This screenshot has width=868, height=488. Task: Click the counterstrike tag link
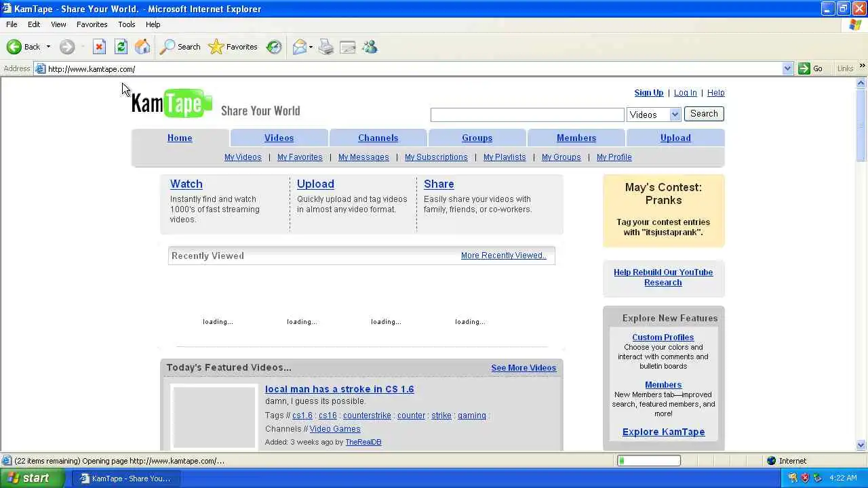pos(367,415)
